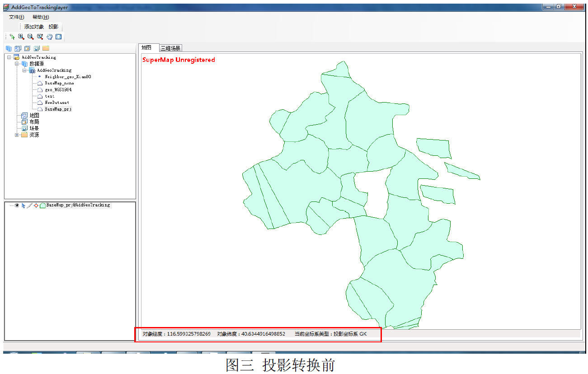Select the test dataset
Image resolution: width=588 pixels, height=374 pixels.
click(49, 96)
